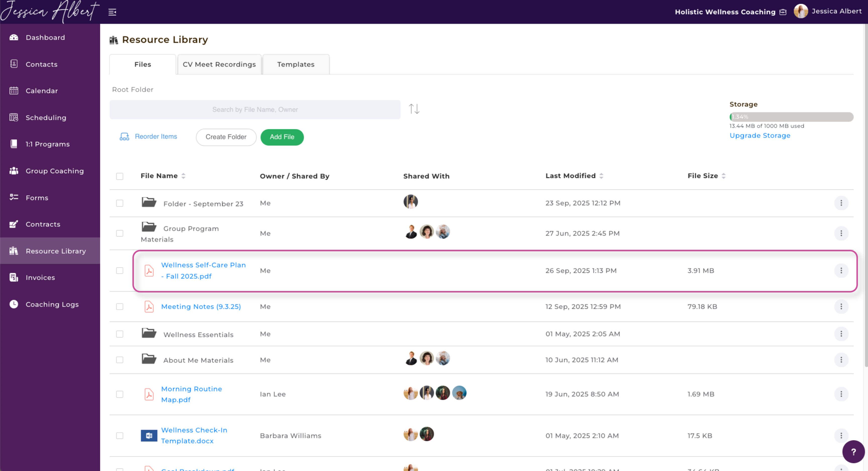Sort by File Size column arrows

[x=723, y=176]
